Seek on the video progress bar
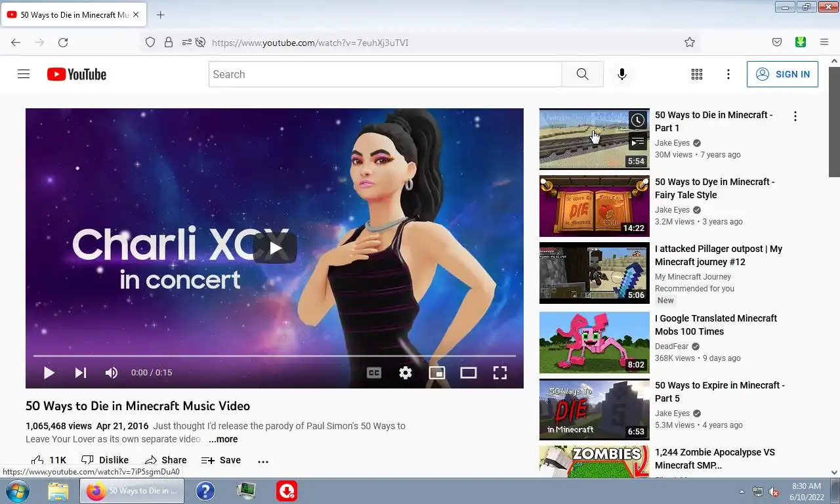840x504 pixels. point(274,356)
